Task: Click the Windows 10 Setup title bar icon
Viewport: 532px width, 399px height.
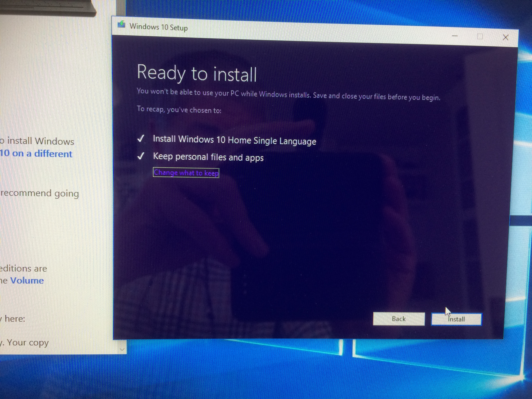Action: pos(121,25)
